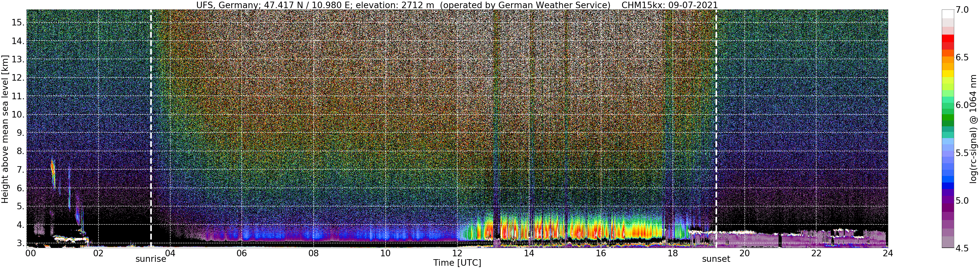Click the x-axis tick label '18'
This screenshot has height=269, width=980.
(672, 253)
